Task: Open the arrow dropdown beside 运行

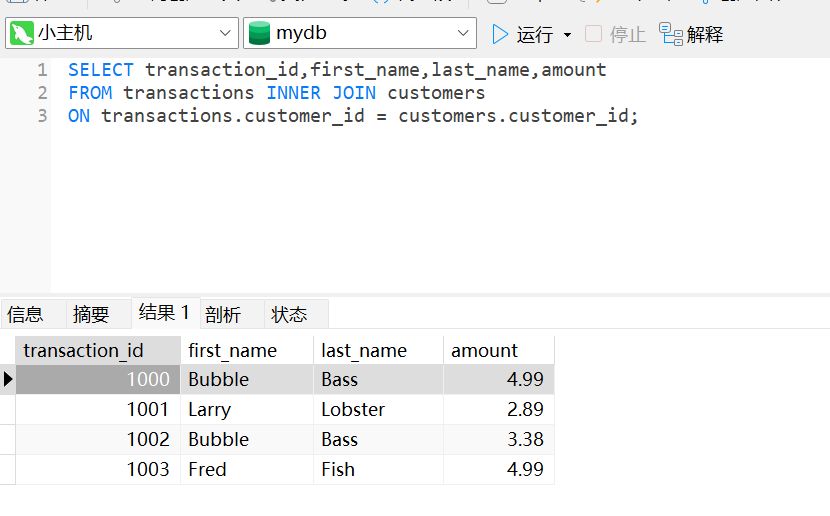Action: click(568, 35)
